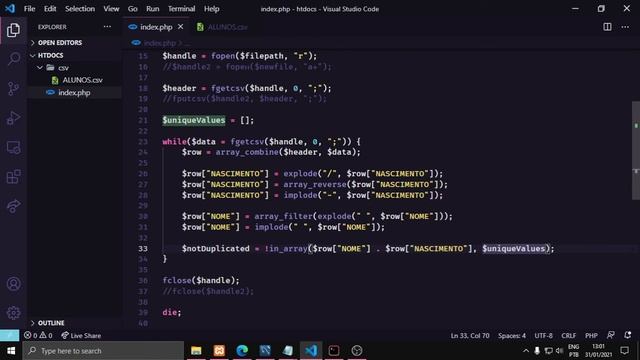Open the Manage gear icon

pyautogui.click(x=13, y=313)
